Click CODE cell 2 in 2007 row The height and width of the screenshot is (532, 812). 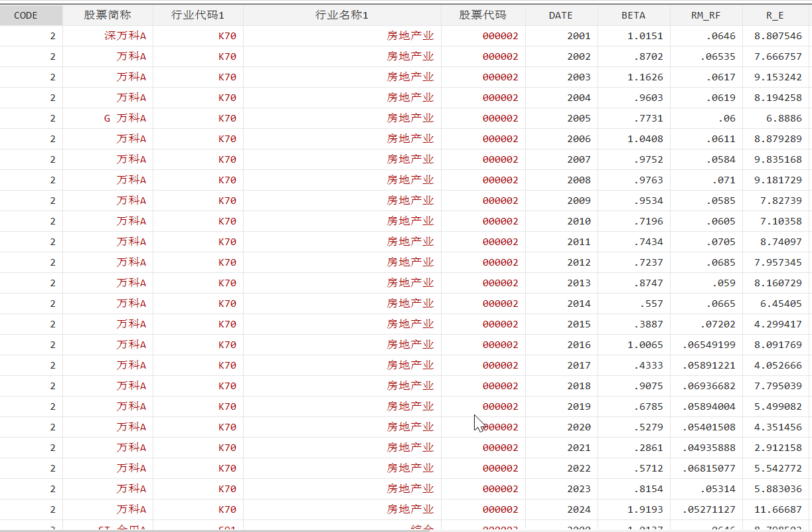point(31,159)
